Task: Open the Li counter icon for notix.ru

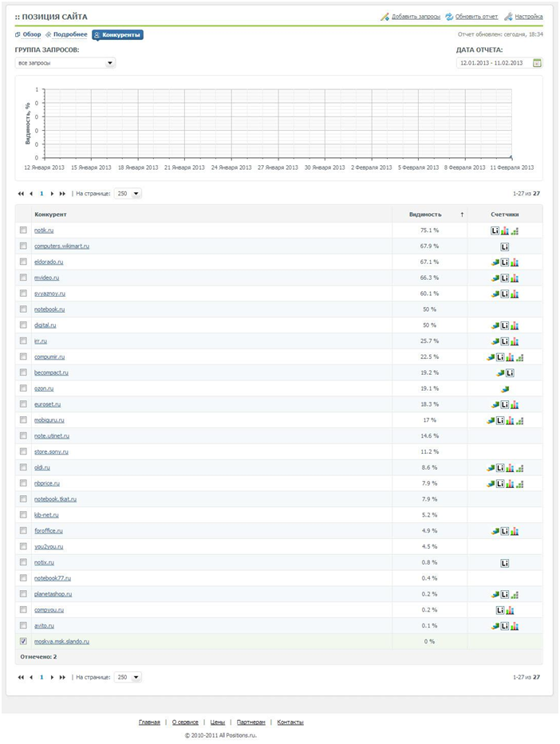Action: point(505,563)
